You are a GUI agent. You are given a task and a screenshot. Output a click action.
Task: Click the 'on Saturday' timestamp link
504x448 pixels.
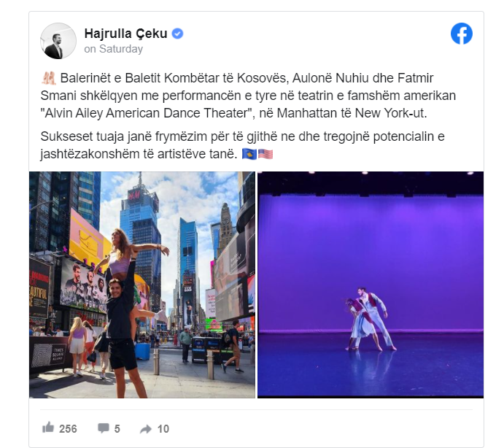[114, 49]
